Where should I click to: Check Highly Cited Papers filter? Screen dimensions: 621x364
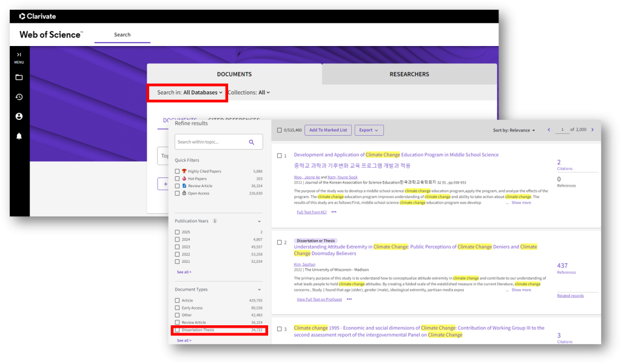point(178,171)
